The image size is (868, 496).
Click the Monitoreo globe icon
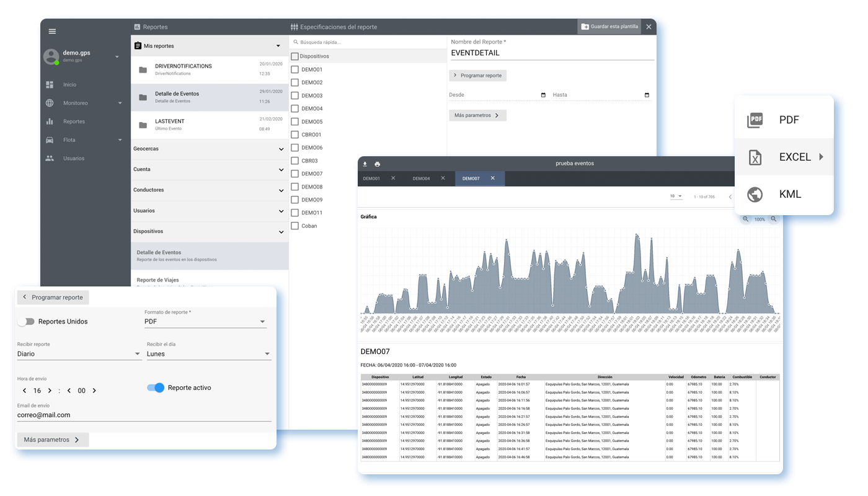tap(50, 103)
